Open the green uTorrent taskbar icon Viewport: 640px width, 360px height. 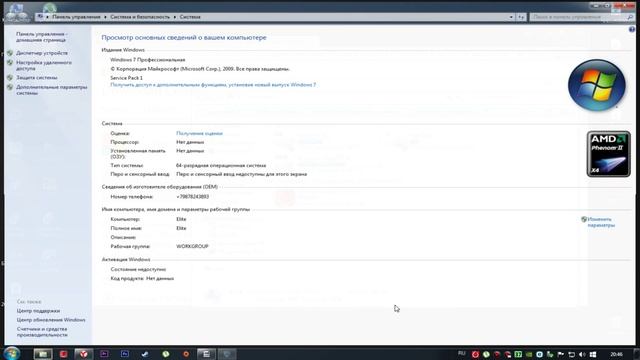click(x=165, y=354)
